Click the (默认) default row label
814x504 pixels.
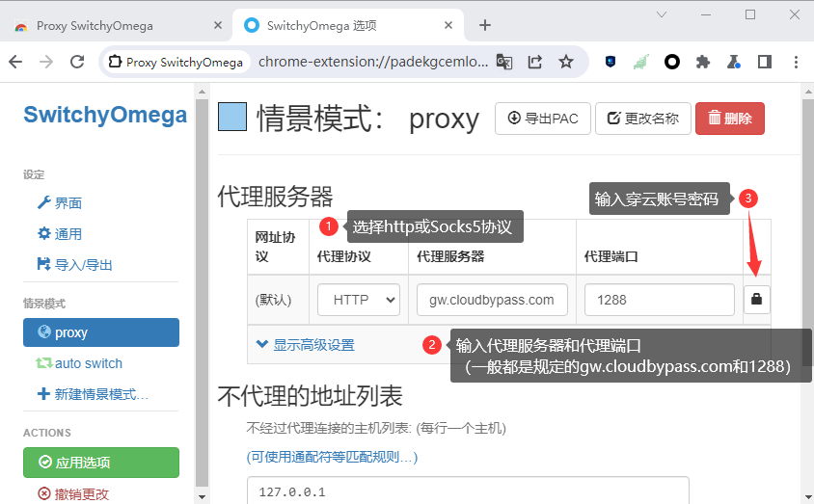pyautogui.click(x=273, y=300)
